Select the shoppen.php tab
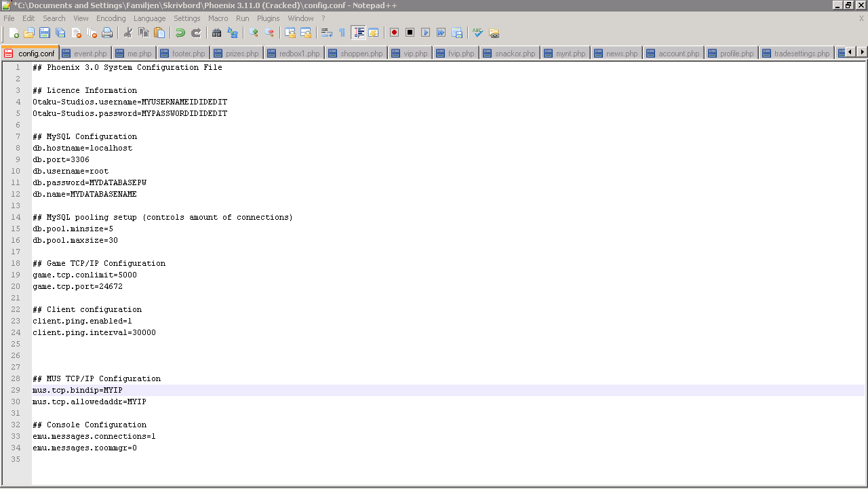This screenshot has width=868, height=489. click(x=356, y=54)
